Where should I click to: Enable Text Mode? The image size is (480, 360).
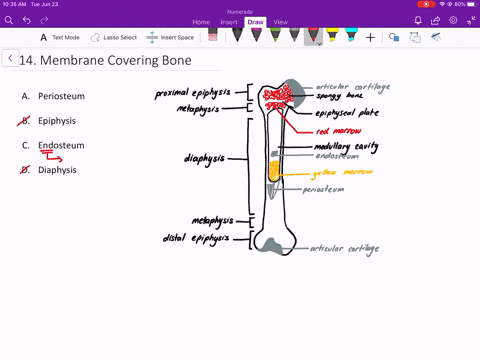click(60, 38)
